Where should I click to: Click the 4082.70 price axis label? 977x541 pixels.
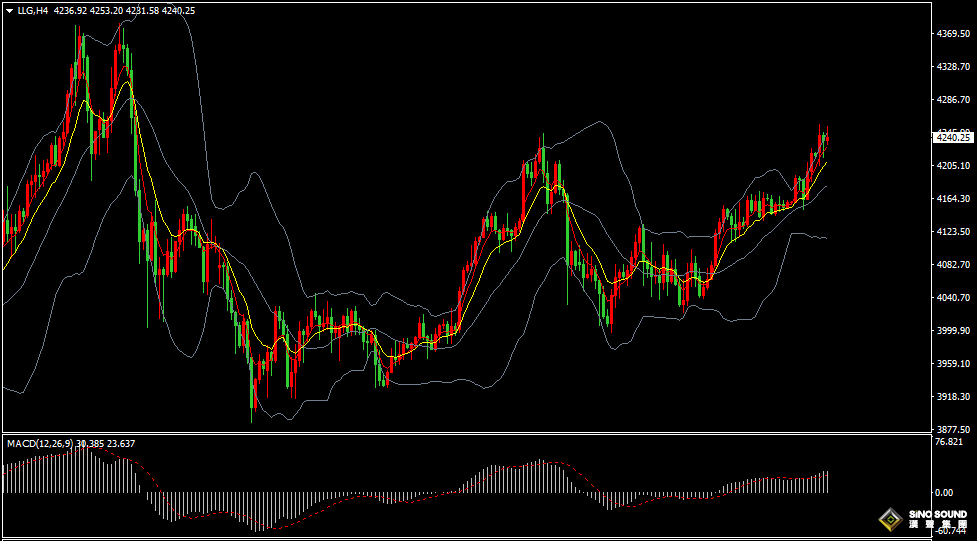click(953, 265)
